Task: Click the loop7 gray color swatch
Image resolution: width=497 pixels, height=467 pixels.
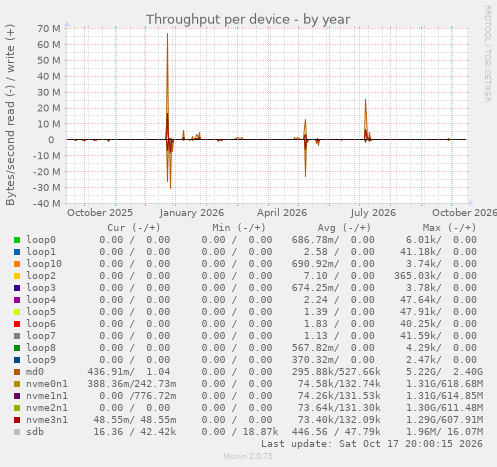Action: pyautogui.click(x=17, y=336)
